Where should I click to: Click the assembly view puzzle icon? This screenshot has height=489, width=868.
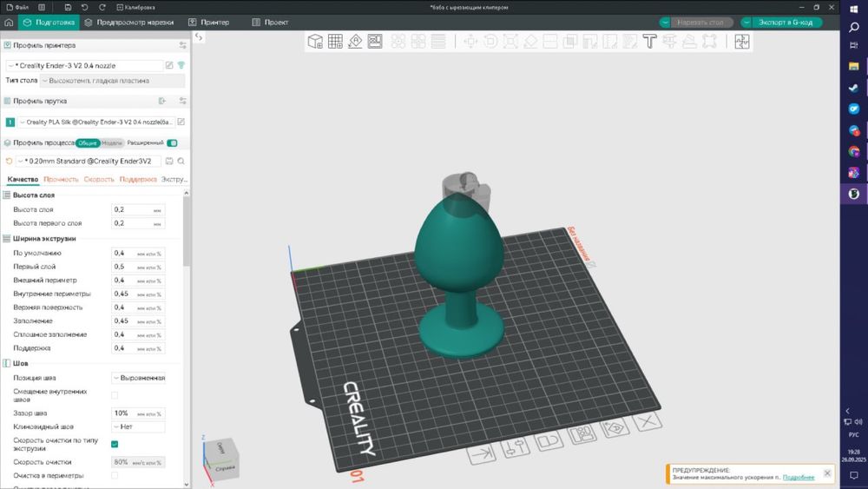[742, 42]
